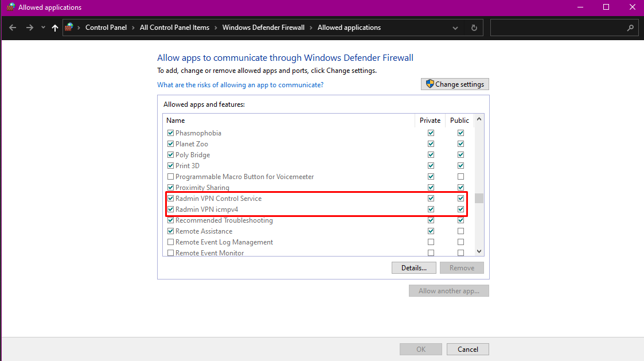Image resolution: width=644 pixels, height=361 pixels.
Task: Expand the chevron after Windows Defender Firewall
Action: pyautogui.click(x=311, y=28)
